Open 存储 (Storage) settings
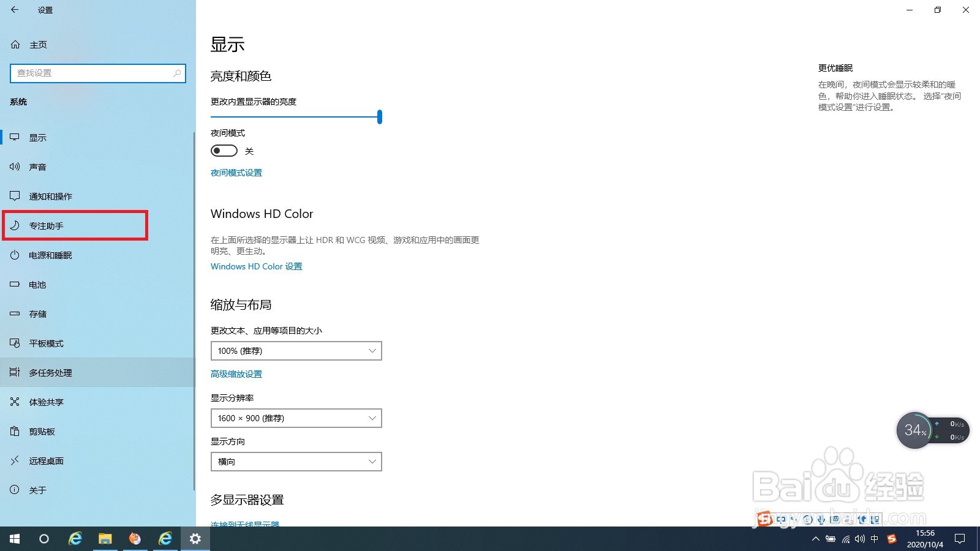This screenshot has height=551, width=980. tap(37, 313)
